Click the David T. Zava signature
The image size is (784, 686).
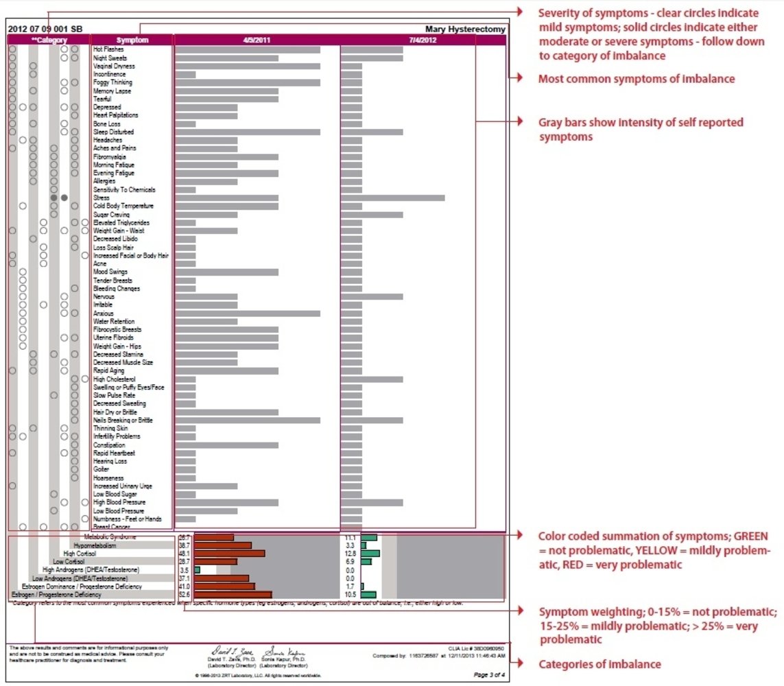[232, 651]
